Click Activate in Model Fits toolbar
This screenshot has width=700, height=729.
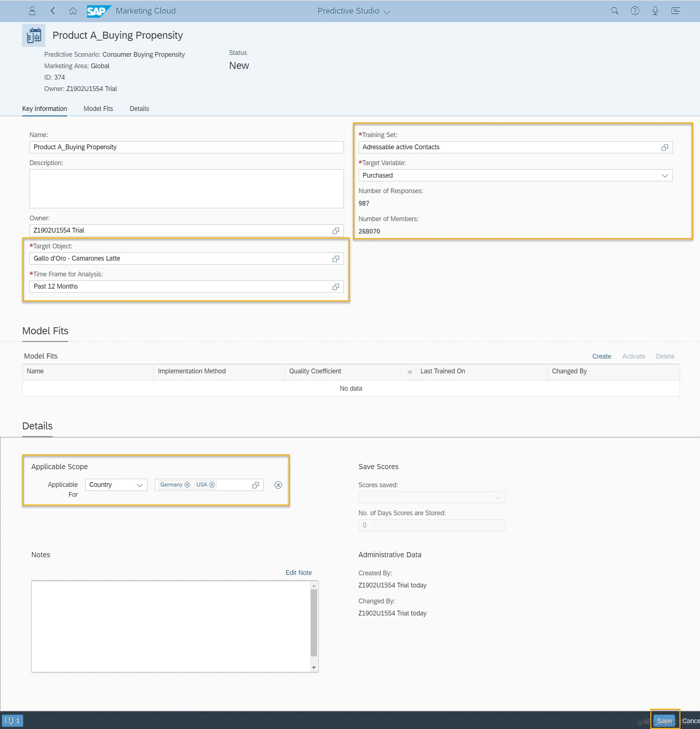pyautogui.click(x=633, y=356)
